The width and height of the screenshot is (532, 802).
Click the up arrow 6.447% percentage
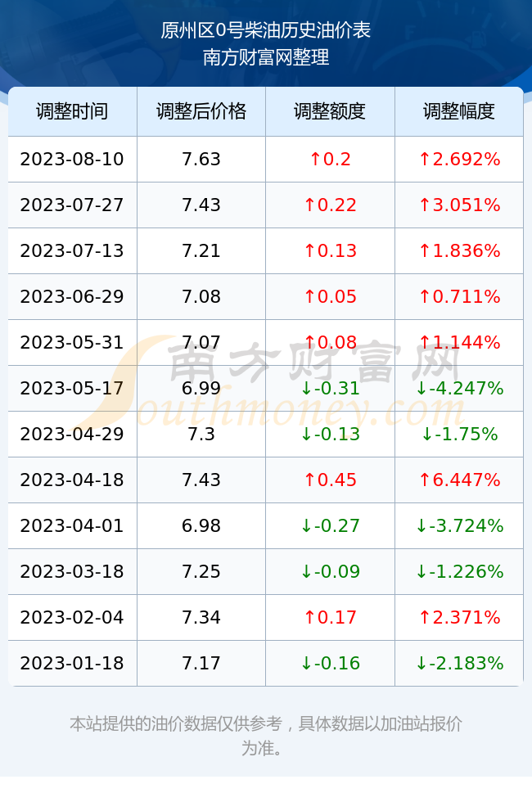(459, 480)
